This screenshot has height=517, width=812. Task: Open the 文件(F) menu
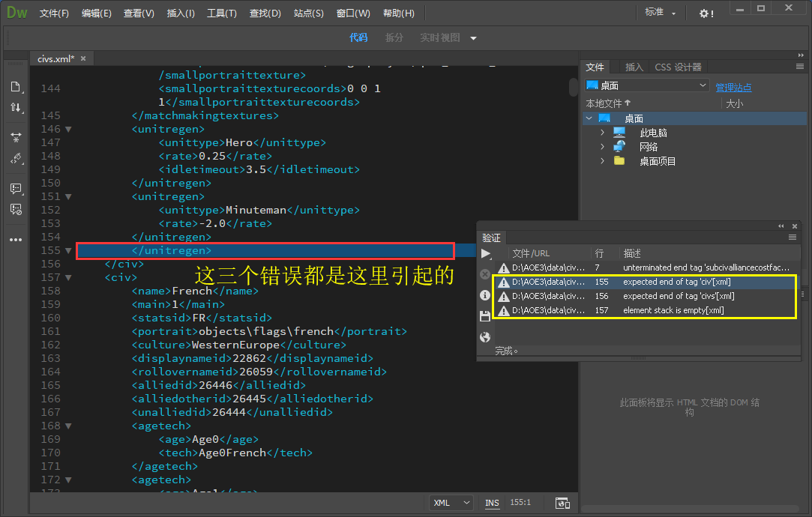click(54, 13)
